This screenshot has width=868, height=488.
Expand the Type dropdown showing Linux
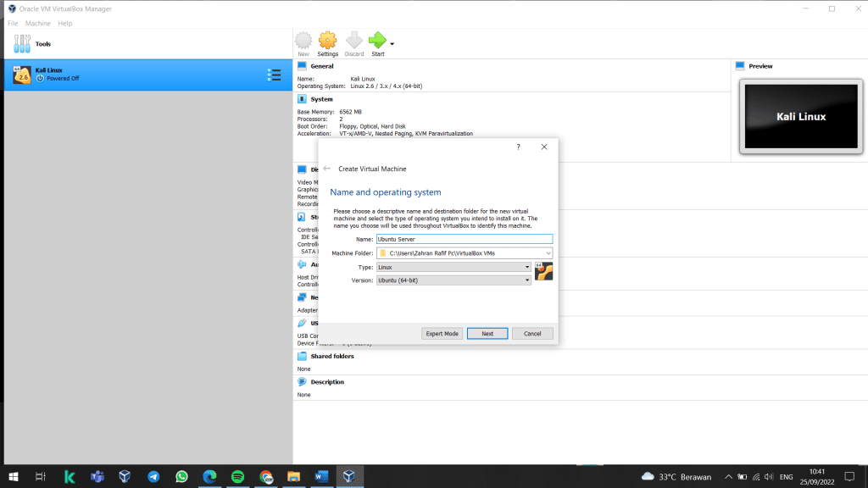(527, 267)
